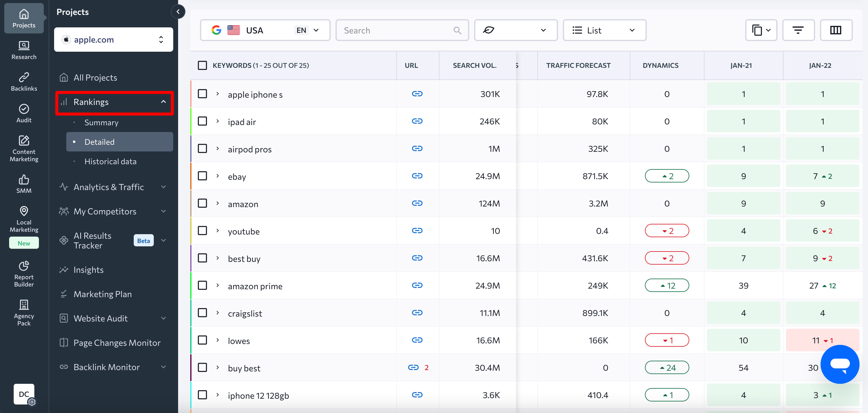Select all keywords checkbox in header

pyautogui.click(x=202, y=65)
